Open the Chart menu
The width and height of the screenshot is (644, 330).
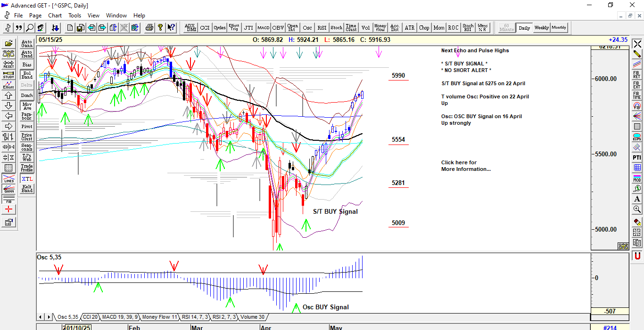(x=55, y=16)
